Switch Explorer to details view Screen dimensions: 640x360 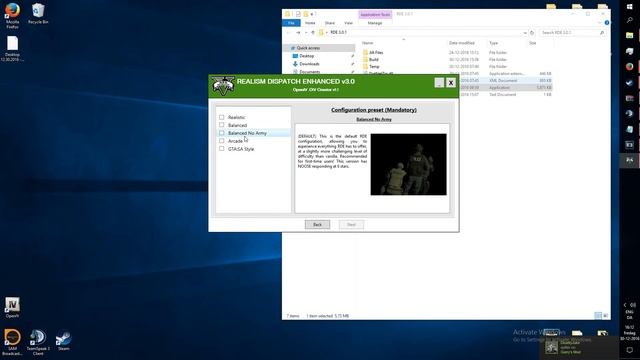(598, 316)
